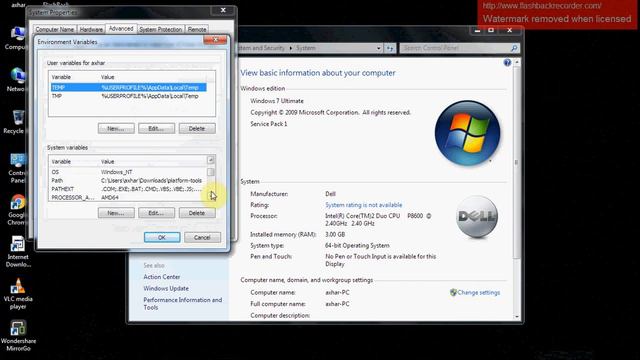640x360 pixels.
Task: Click the refresh button beside address bar
Action: (390, 48)
